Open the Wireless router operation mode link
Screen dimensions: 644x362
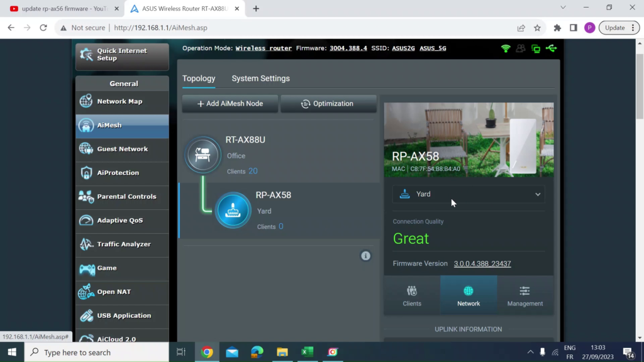point(264,48)
